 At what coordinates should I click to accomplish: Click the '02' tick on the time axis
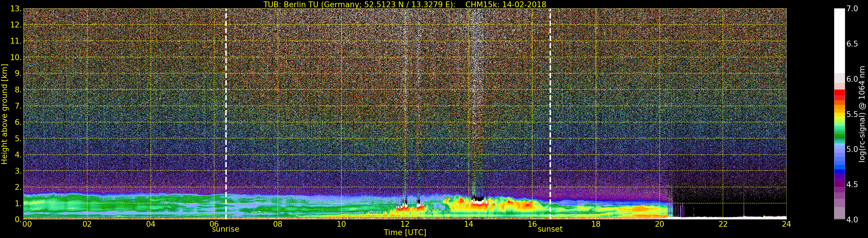pyautogui.click(x=87, y=224)
